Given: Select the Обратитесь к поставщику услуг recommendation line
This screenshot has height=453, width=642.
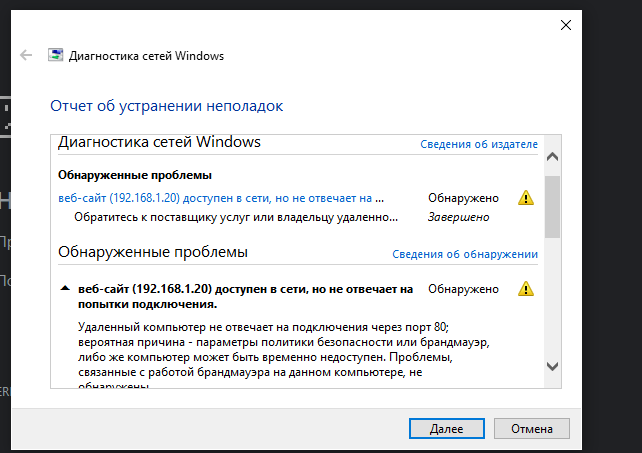Looking at the screenshot, I should tap(236, 217).
